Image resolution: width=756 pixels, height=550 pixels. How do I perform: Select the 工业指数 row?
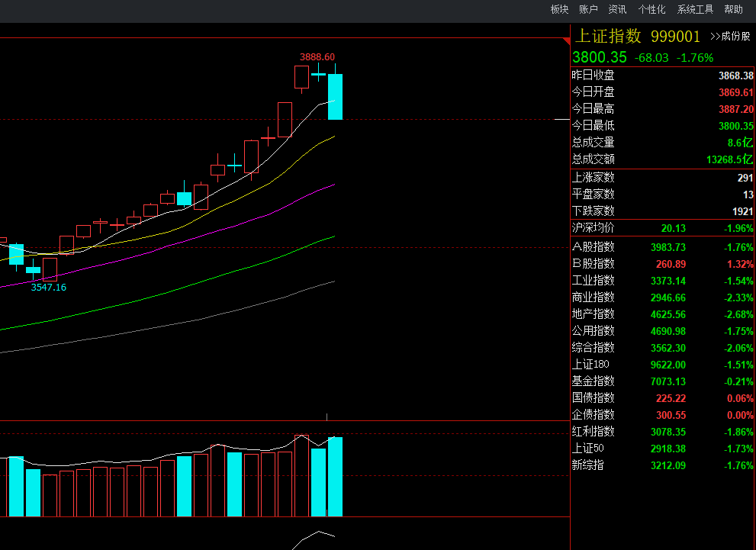pos(662,281)
